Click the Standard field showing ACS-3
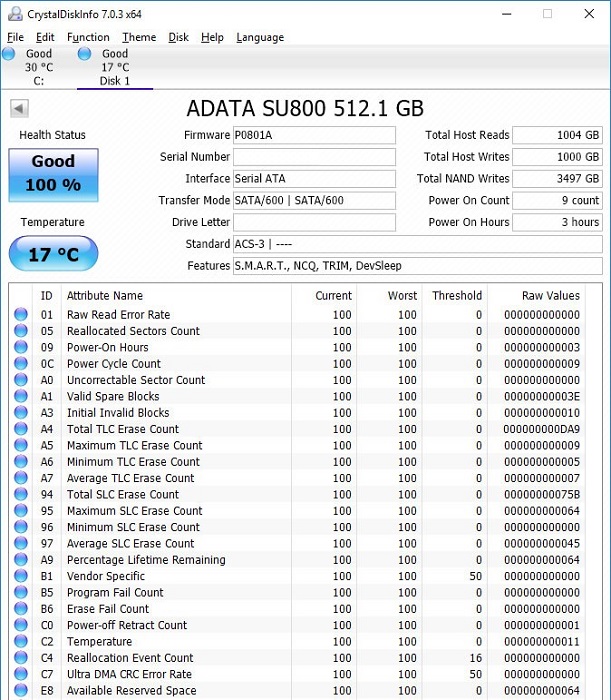 [418, 244]
